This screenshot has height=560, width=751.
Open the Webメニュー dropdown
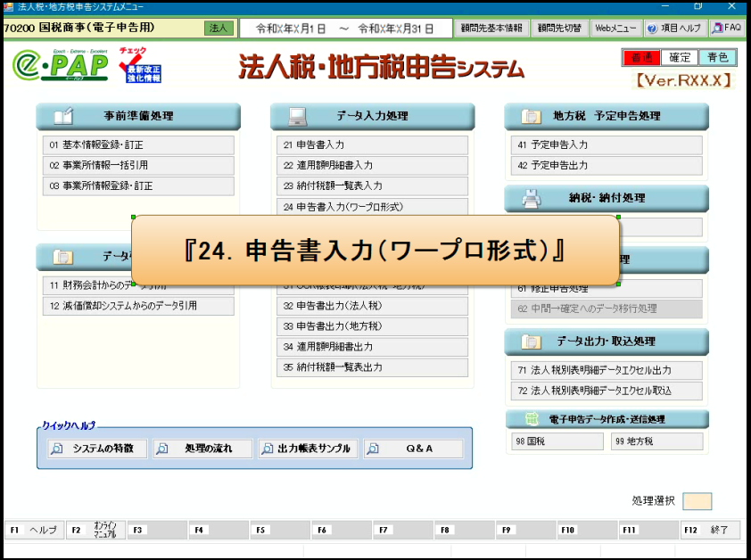(615, 28)
